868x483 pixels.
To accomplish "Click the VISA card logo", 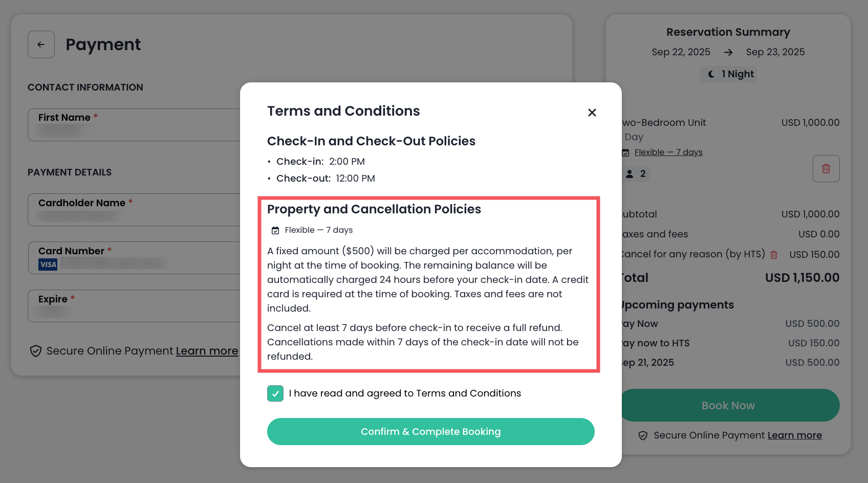I will click(48, 265).
